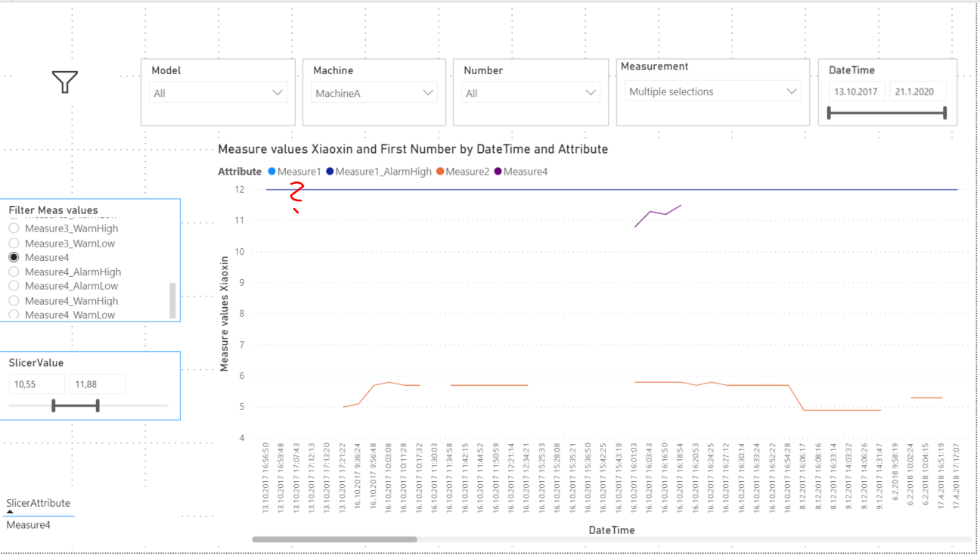Select the Measure3_WarnLow radio option
This screenshot has height=556, width=980.
pyautogui.click(x=14, y=244)
